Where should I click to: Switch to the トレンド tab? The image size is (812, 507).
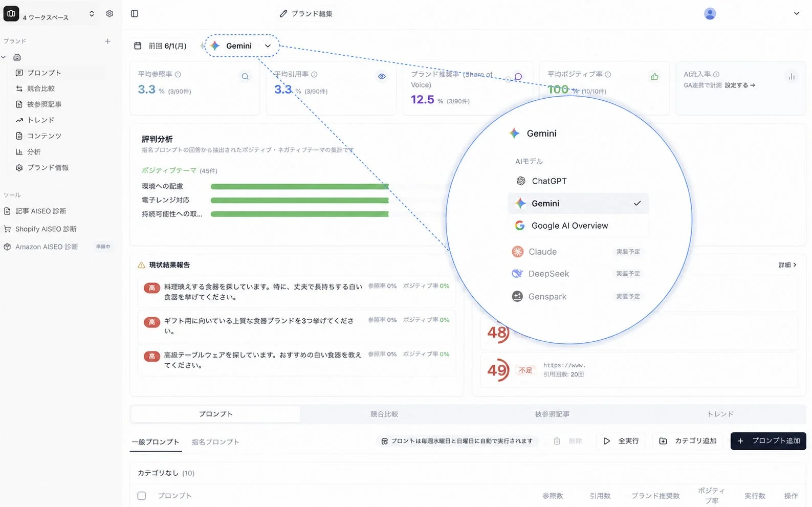pos(720,414)
